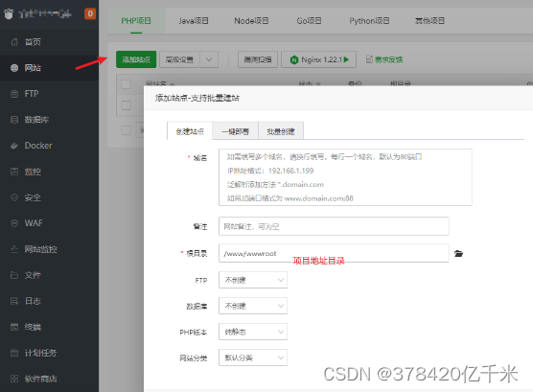Click the 域名 textarea field
533x392 pixels.
(x=345, y=177)
